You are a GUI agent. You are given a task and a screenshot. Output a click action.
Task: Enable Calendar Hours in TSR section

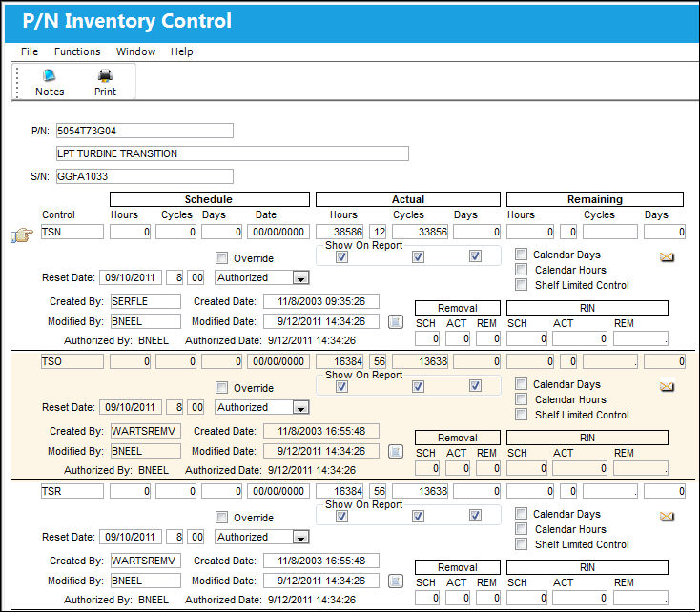(521, 528)
